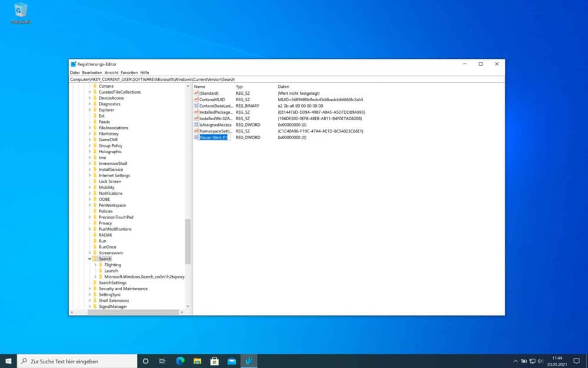Click the Explorer key folder icon
Viewport: 588px width, 368px height.
coord(95,110)
